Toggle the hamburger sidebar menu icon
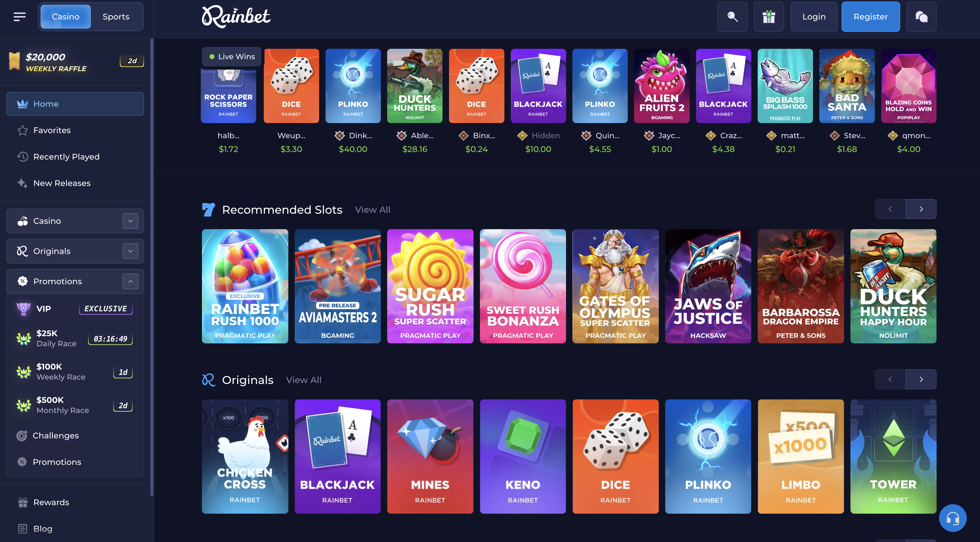This screenshot has width=980, height=542. click(20, 17)
